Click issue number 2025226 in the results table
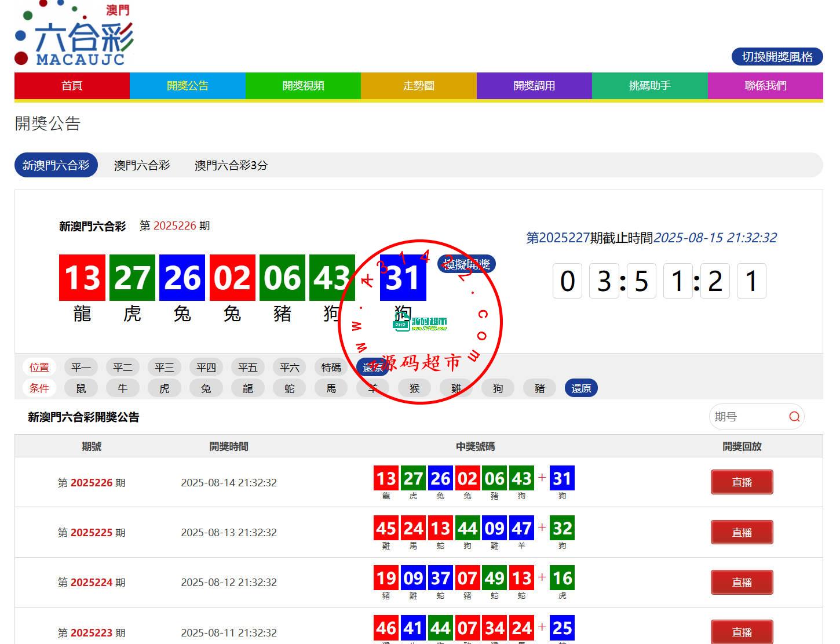The image size is (840, 644). tap(92, 483)
